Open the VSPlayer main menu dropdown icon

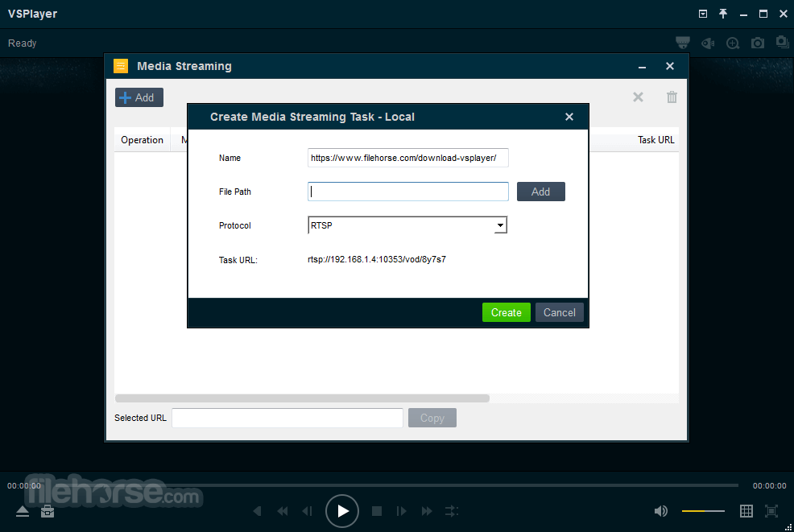point(703,14)
